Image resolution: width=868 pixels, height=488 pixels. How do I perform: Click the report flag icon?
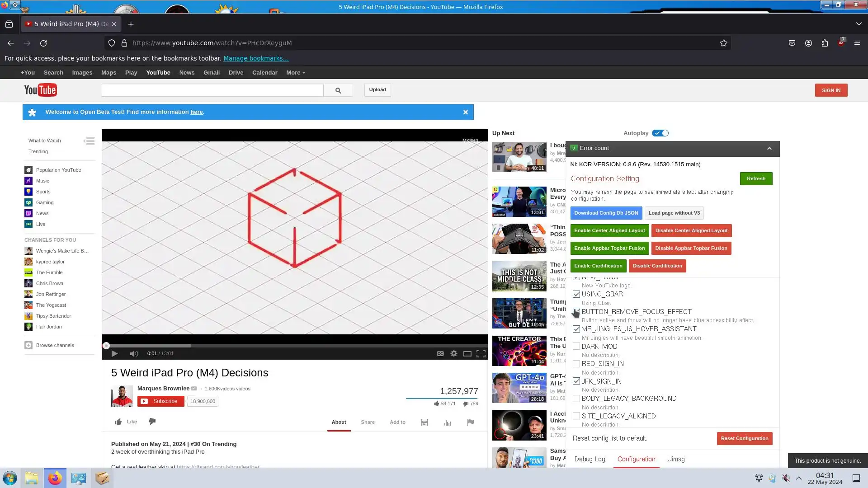coord(471,422)
